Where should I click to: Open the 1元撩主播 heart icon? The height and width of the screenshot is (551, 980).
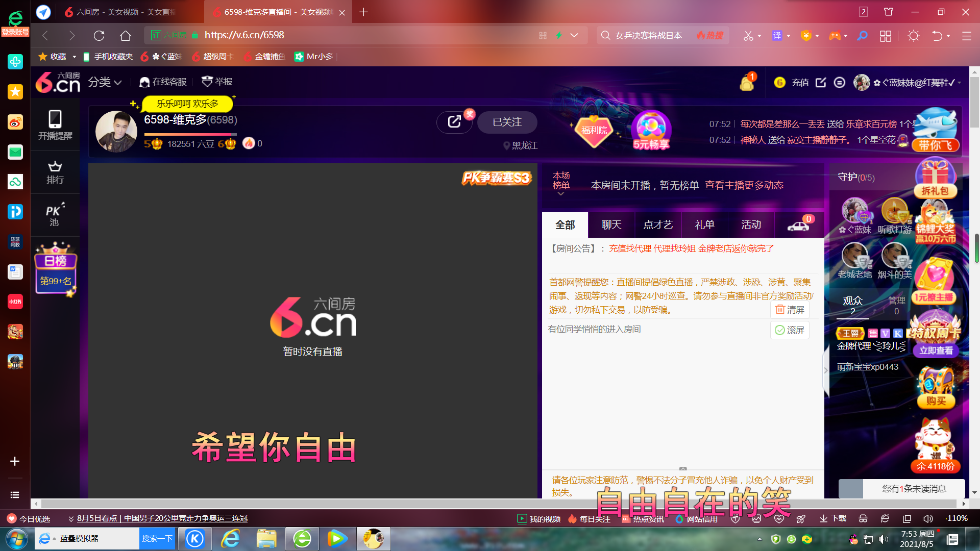(x=934, y=281)
